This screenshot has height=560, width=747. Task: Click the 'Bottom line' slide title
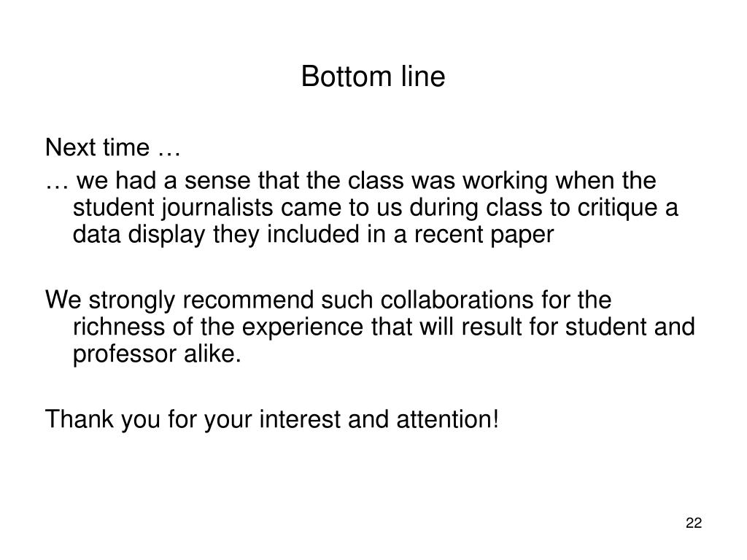373,76
